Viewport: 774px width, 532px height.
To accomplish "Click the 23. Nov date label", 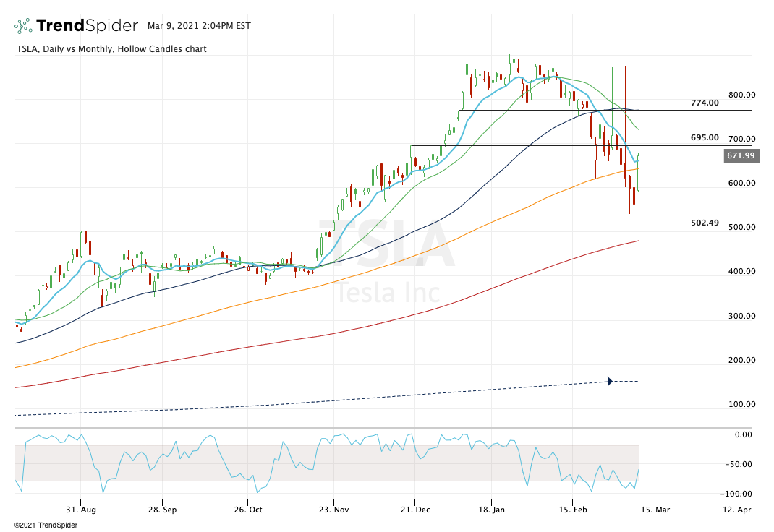I will click(332, 510).
